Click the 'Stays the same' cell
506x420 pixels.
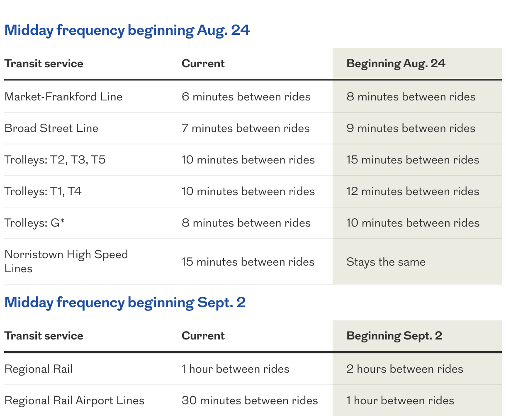tap(386, 262)
